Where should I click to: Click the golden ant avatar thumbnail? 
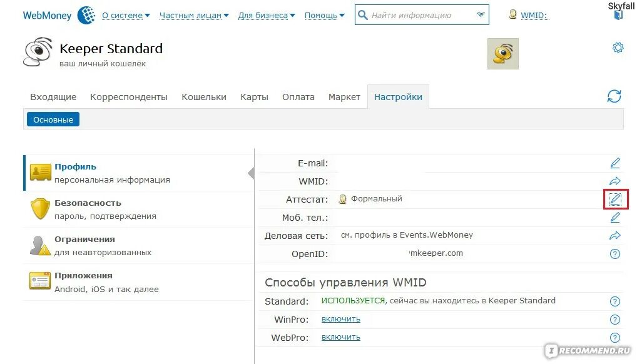503,54
